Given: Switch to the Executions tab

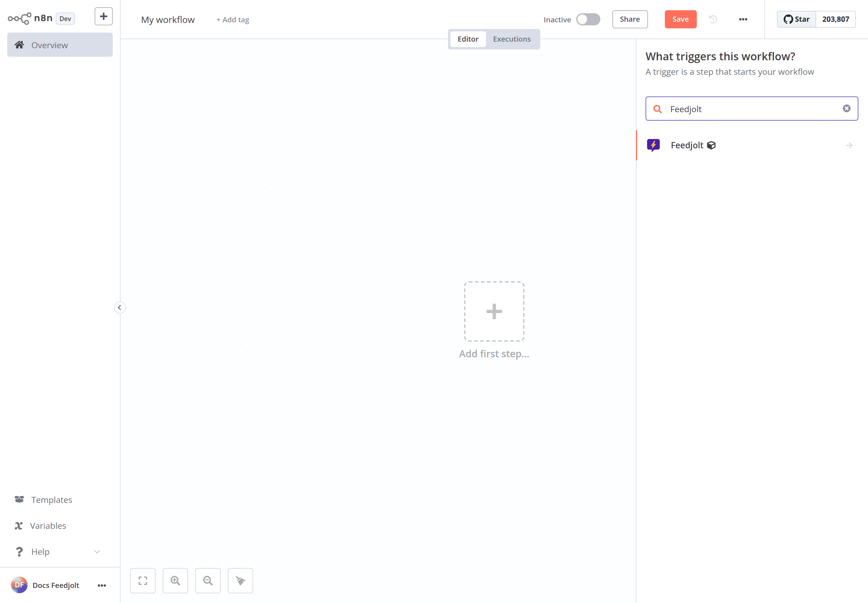Looking at the screenshot, I should coord(512,39).
